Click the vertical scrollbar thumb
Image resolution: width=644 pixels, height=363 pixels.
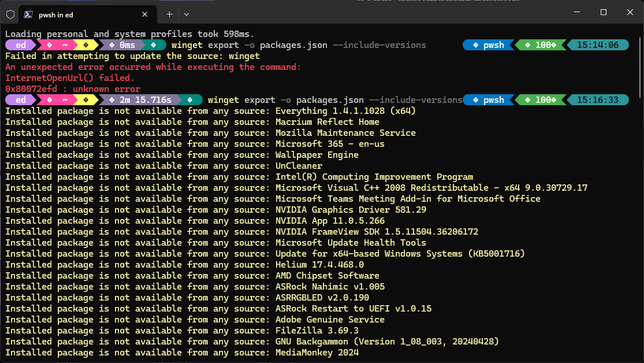click(x=640, y=64)
